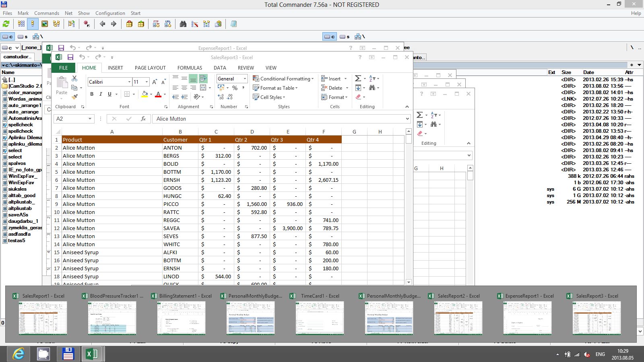Toggle bottom align in Alignment group
This screenshot has height=362, width=644.
pyautogui.click(x=193, y=78)
